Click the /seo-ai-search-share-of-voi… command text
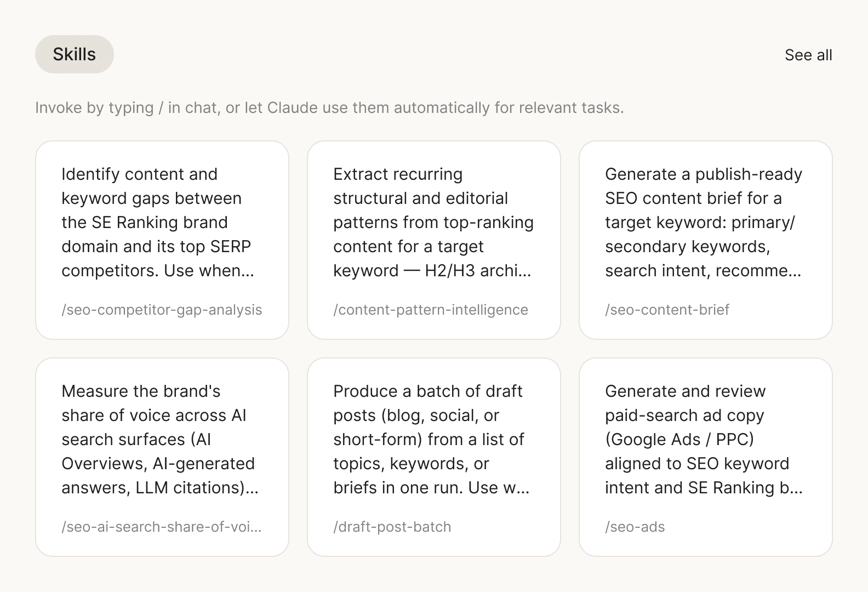Image resolution: width=868 pixels, height=592 pixels. point(162,527)
